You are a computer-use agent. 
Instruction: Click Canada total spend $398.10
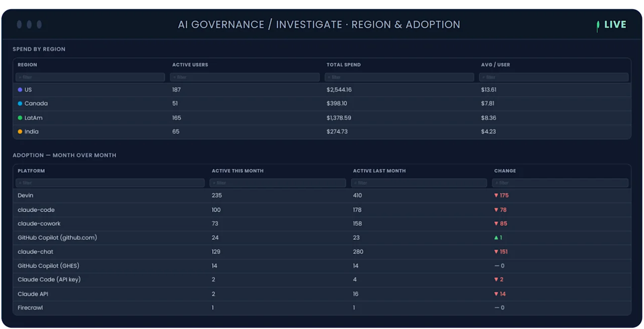click(337, 104)
